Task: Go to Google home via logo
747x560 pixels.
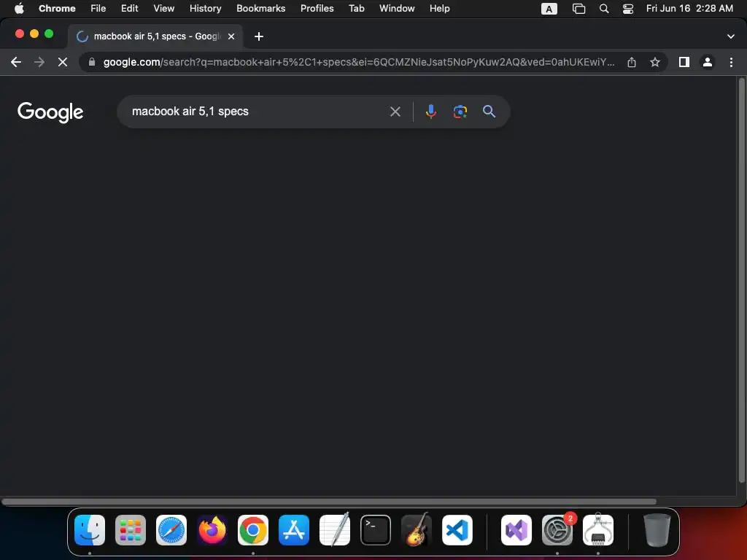Action: pyautogui.click(x=50, y=112)
